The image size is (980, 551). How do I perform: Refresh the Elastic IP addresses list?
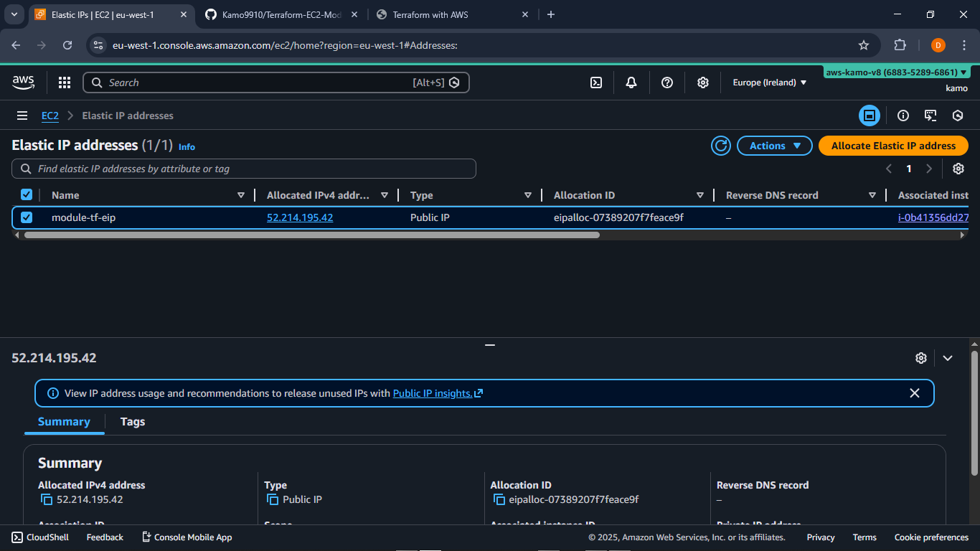(x=720, y=146)
